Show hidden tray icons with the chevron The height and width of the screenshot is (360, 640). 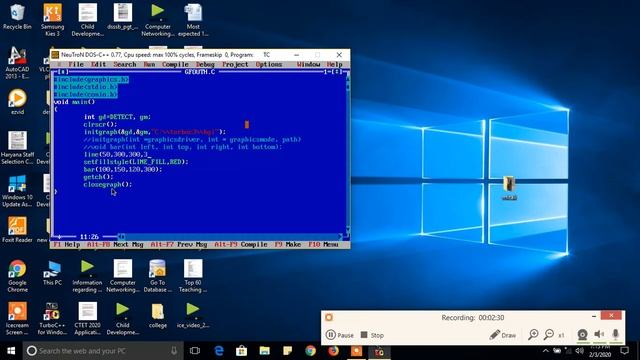click(x=546, y=351)
